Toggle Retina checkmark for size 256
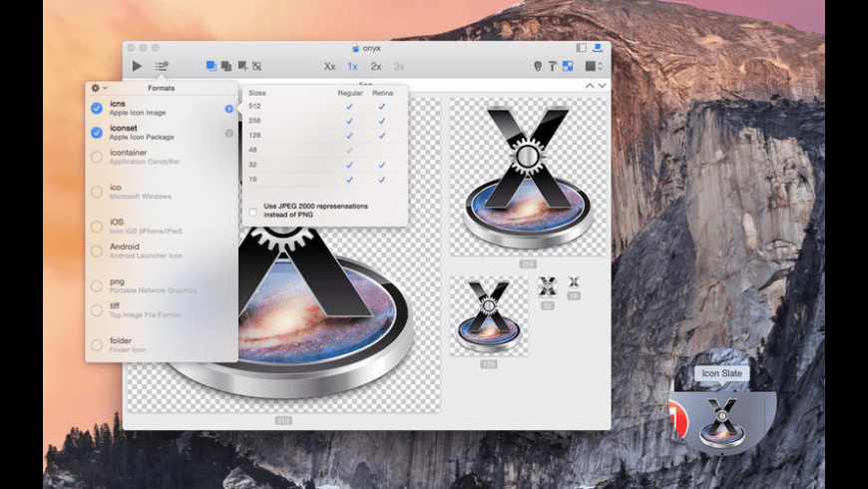Viewport: 868px width, 489px height. [x=382, y=121]
